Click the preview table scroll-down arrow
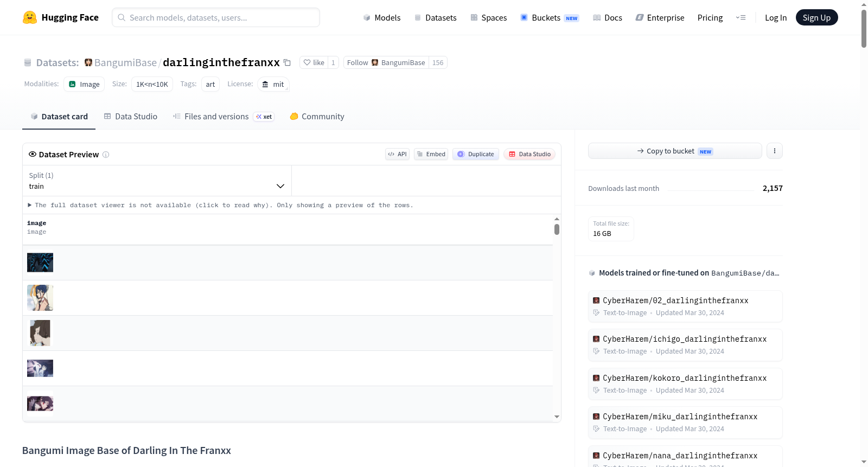Screen dimensions: 868x467 click(x=557, y=417)
